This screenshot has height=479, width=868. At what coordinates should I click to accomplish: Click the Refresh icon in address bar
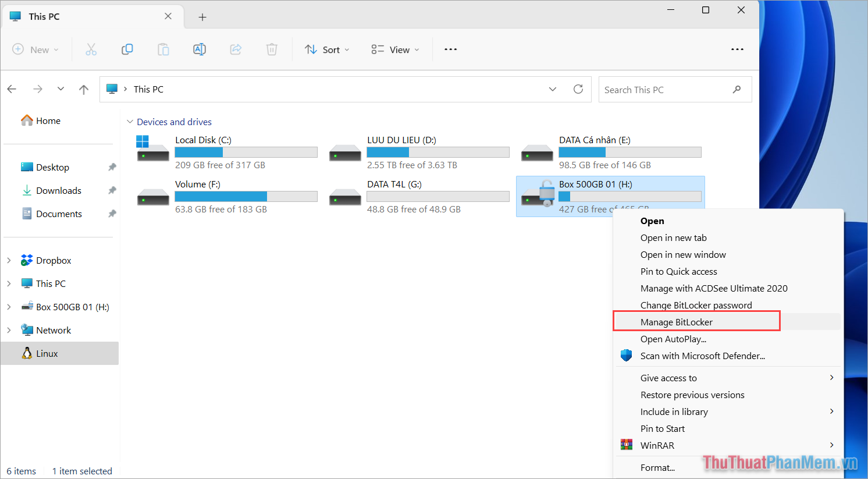click(578, 89)
